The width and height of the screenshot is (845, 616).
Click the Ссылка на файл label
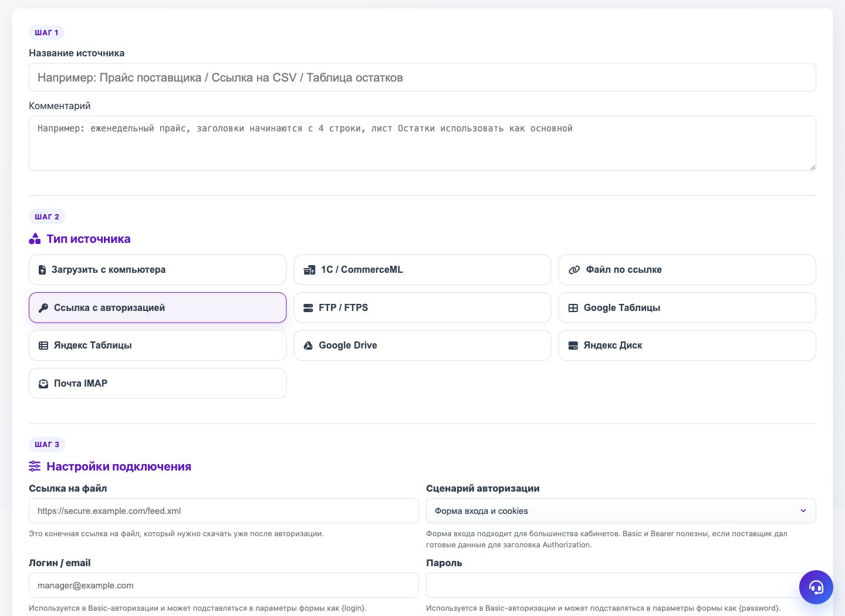point(68,489)
